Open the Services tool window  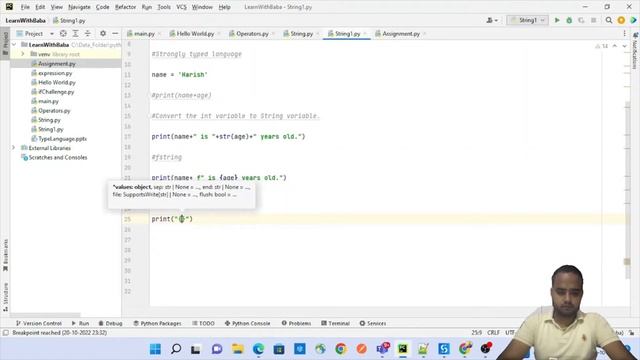(373, 323)
